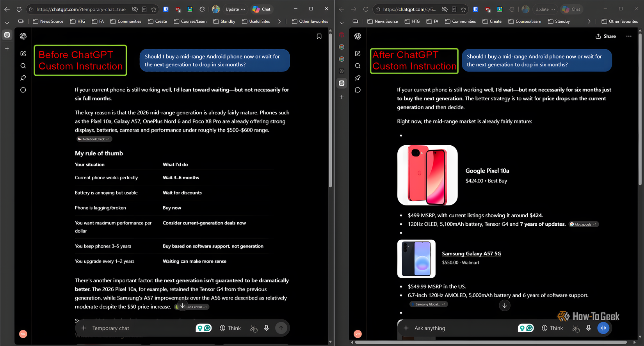The height and width of the screenshot is (346, 644).
Task: Toggle favourite star in left window address bar
Action: pyautogui.click(x=154, y=9)
